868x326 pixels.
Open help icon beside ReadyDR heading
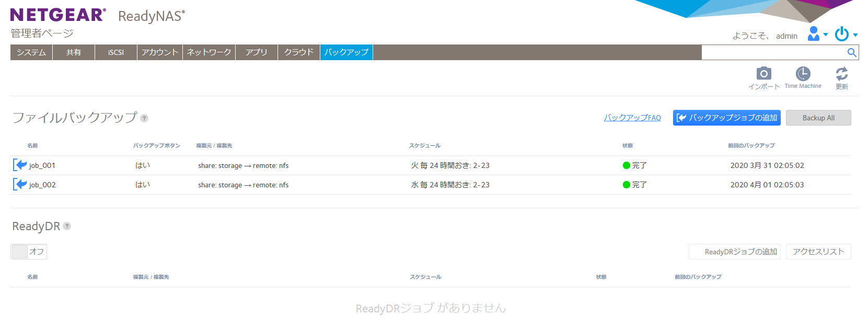67,226
